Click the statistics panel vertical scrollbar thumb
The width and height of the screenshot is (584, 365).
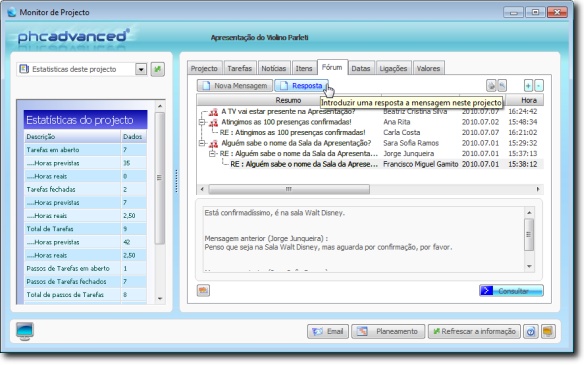coord(160,178)
